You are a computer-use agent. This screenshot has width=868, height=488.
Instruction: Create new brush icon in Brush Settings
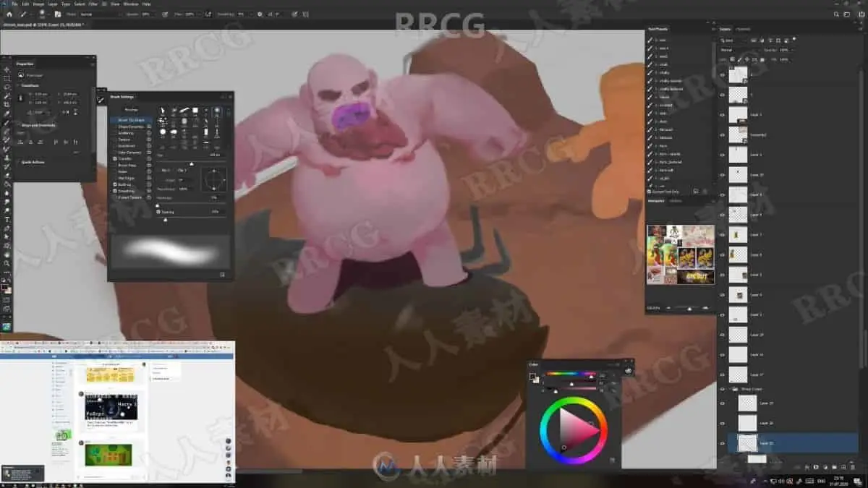pos(222,275)
